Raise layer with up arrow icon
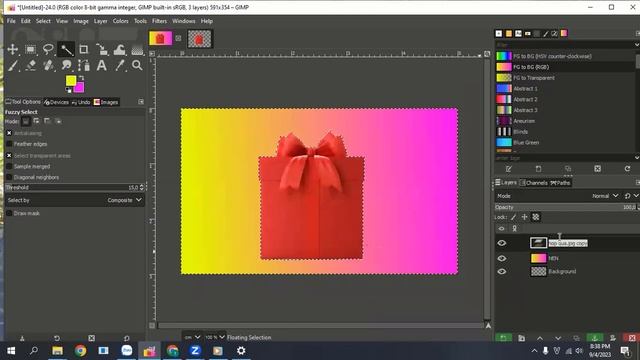640x360 pixels. coord(540,338)
